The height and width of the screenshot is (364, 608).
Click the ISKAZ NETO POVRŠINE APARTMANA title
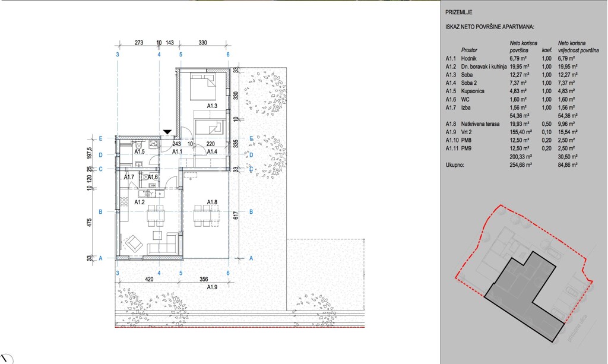[x=490, y=27]
